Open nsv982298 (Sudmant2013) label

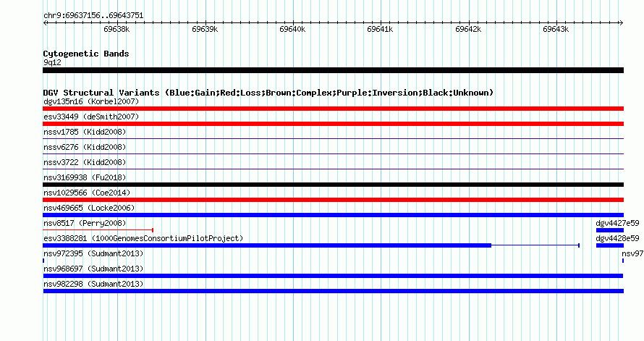pyautogui.click(x=93, y=284)
